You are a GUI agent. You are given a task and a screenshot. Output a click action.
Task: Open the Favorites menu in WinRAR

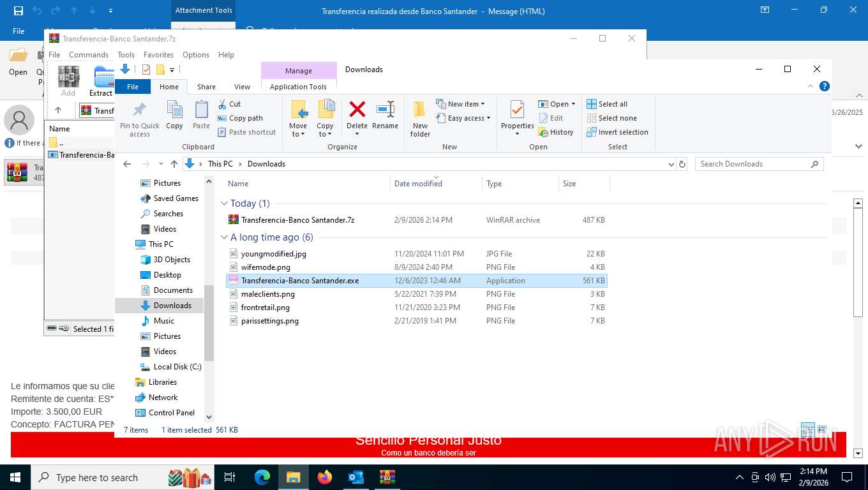tap(158, 55)
